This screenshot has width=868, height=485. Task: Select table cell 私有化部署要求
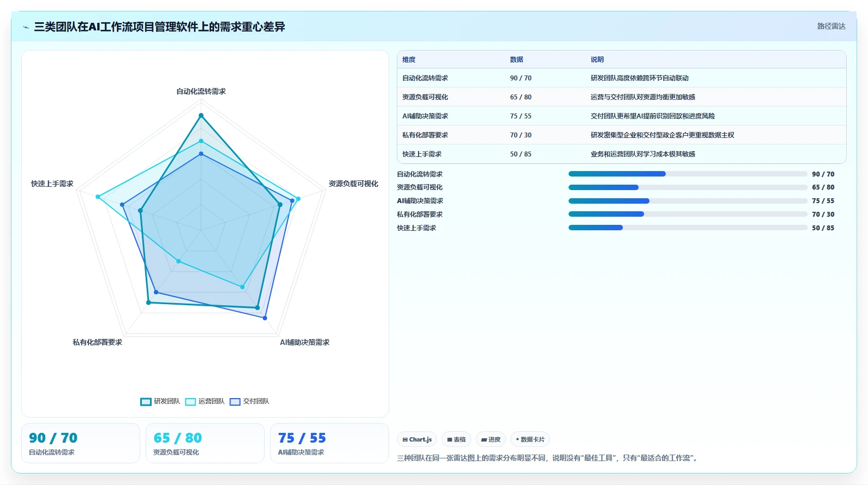coord(425,135)
